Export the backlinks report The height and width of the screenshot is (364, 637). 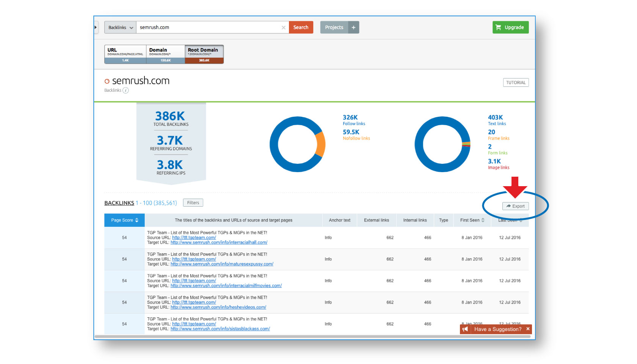coord(515,206)
